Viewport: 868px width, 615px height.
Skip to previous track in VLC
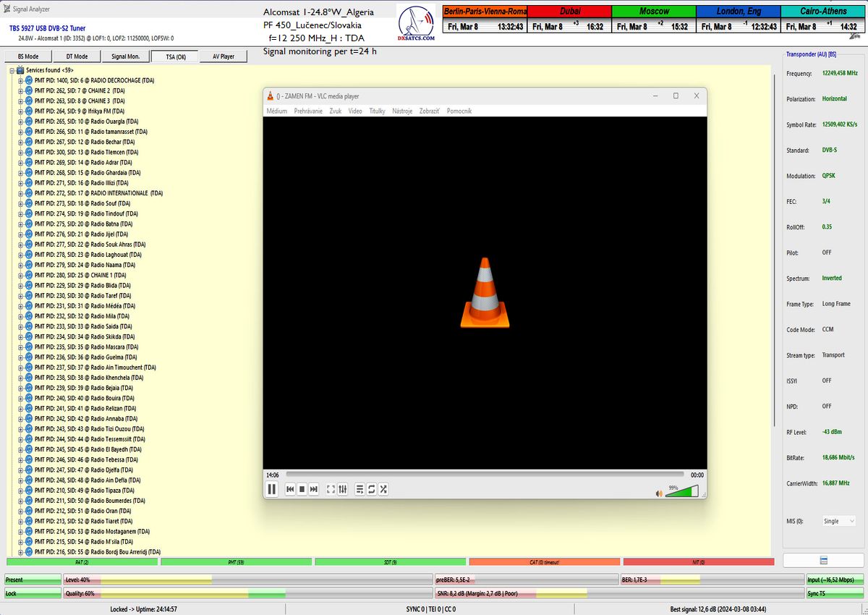pyautogui.click(x=290, y=489)
